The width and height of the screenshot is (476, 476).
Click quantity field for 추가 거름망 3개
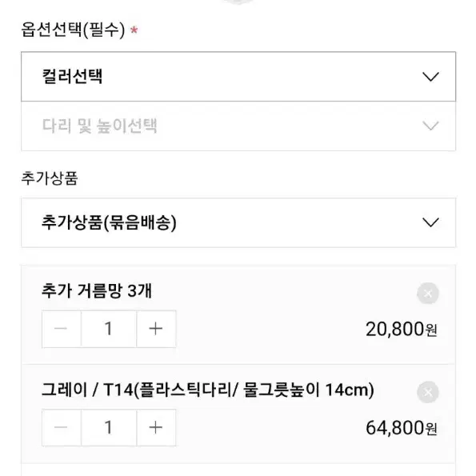109,329
